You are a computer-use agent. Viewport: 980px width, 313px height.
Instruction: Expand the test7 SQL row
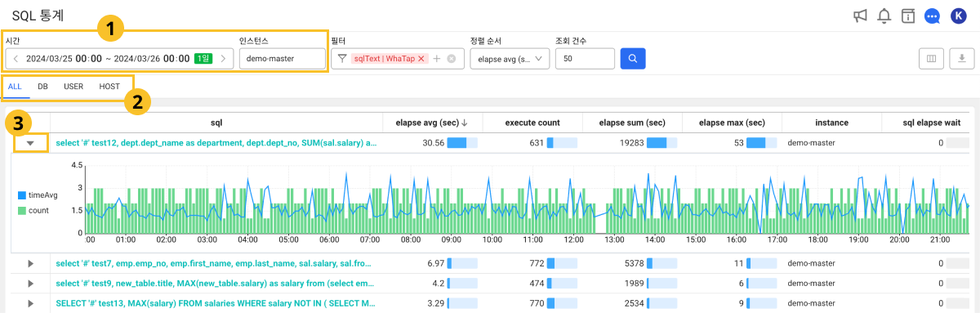click(x=30, y=263)
